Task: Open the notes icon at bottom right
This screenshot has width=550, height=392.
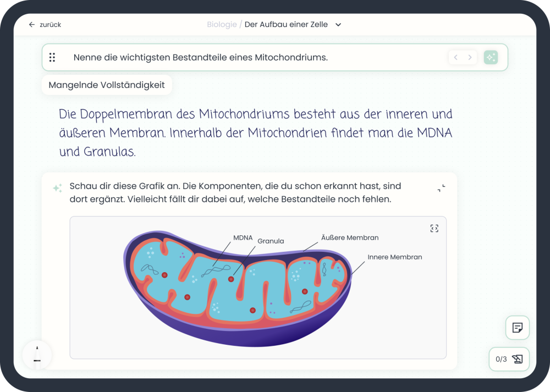Action: (x=517, y=328)
